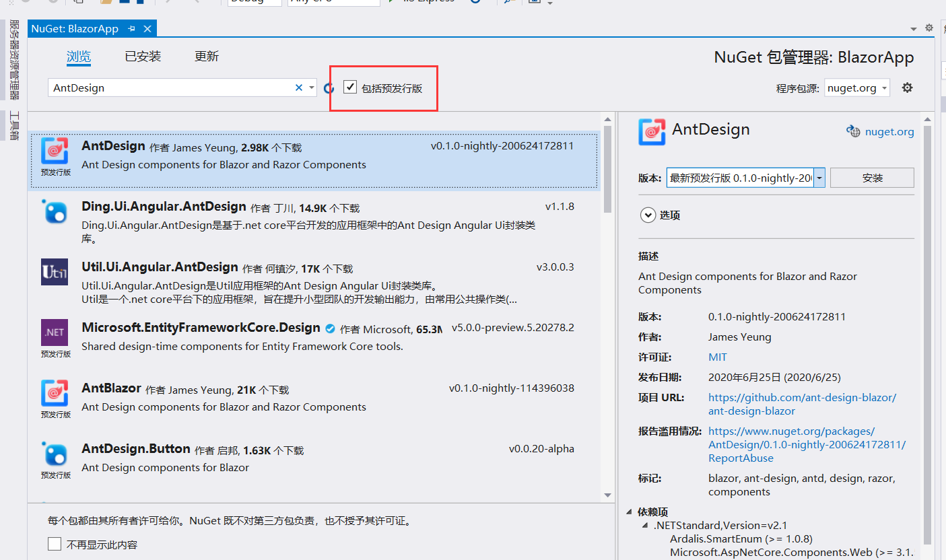Screen dimensions: 946x560
Task: Switch to the 浏览 tab
Action: (79, 57)
